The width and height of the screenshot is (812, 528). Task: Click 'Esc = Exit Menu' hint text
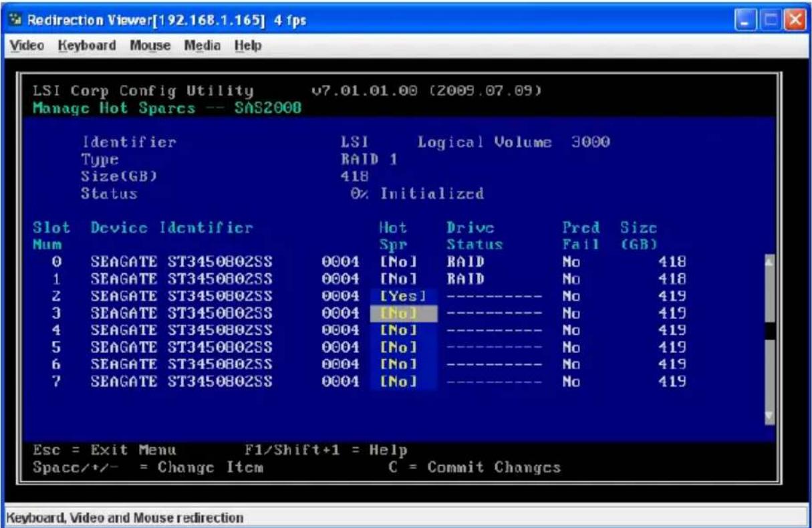(104, 450)
